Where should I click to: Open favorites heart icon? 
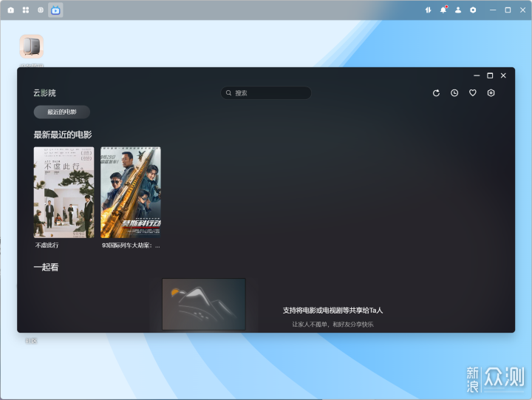(x=473, y=93)
